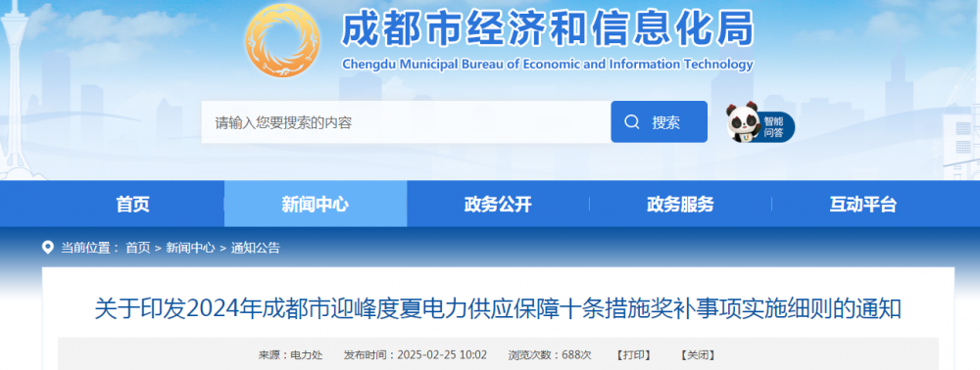
Task: Click the 搜索 search button
Action: tap(659, 121)
